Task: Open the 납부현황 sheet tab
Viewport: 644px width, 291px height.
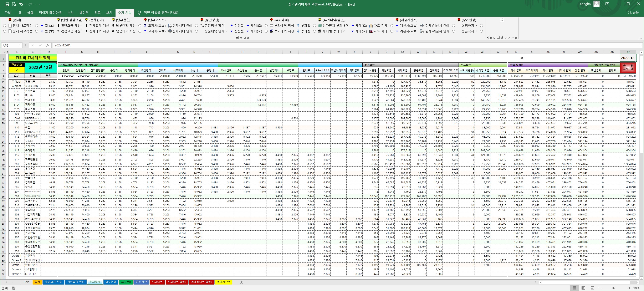Action: [111, 282]
